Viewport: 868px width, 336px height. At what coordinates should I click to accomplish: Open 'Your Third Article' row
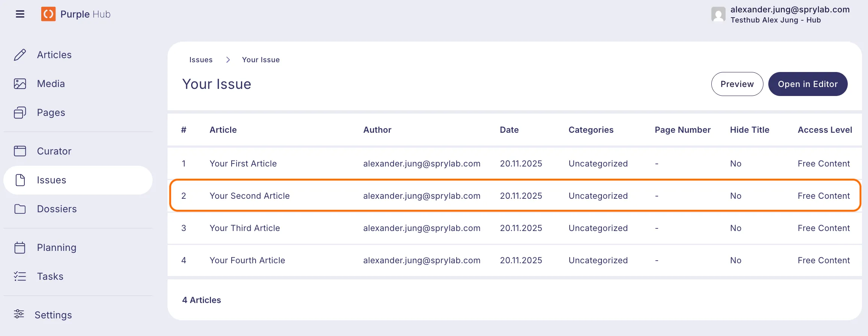[515, 228]
